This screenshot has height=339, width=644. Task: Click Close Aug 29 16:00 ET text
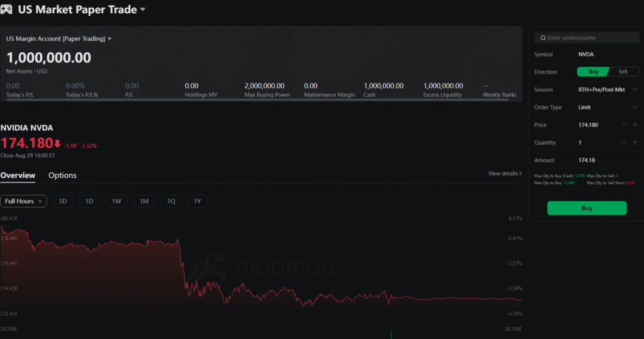click(28, 156)
